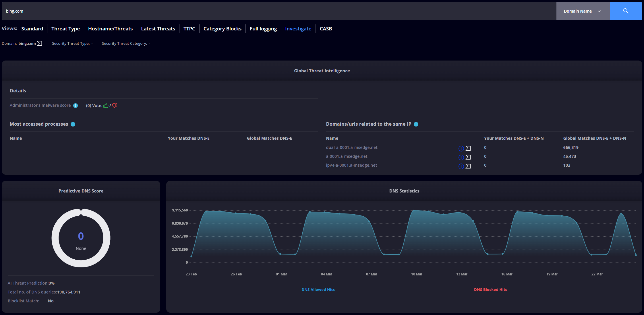The height and width of the screenshot is (315, 644).
Task: Open info icon for dual-a-0001.a-msedge.net
Action: pyautogui.click(x=461, y=148)
